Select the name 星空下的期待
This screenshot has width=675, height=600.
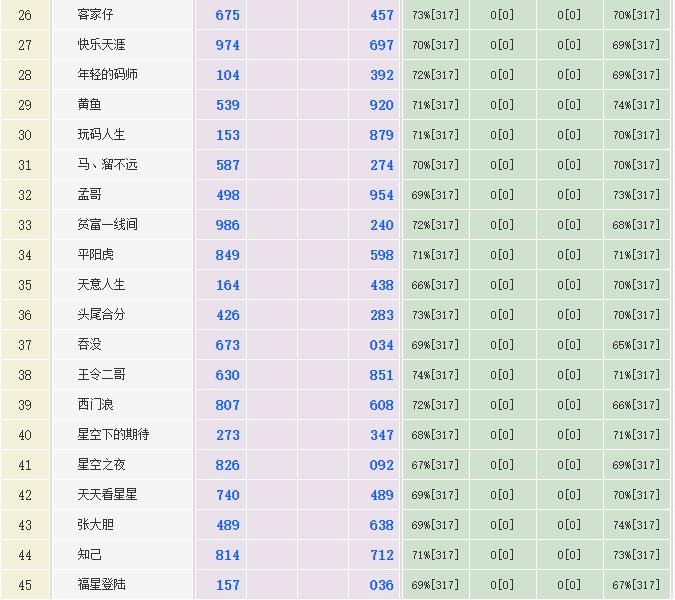pos(114,435)
